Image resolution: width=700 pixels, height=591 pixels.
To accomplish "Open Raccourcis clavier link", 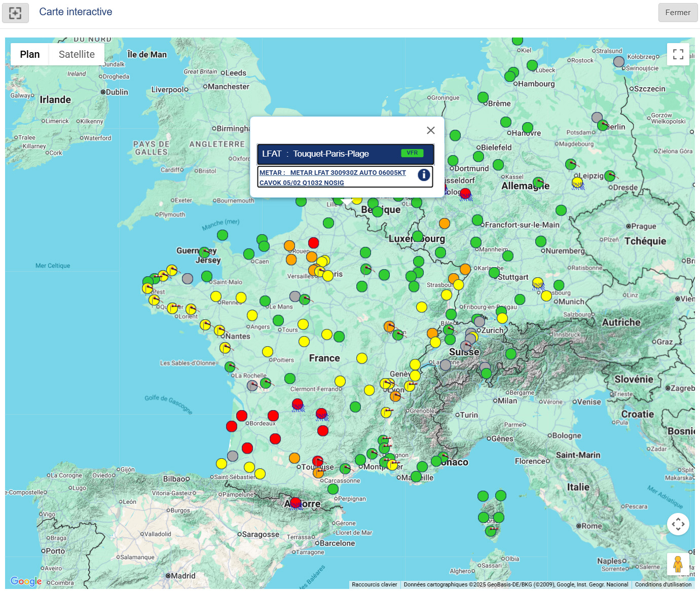I will [375, 584].
